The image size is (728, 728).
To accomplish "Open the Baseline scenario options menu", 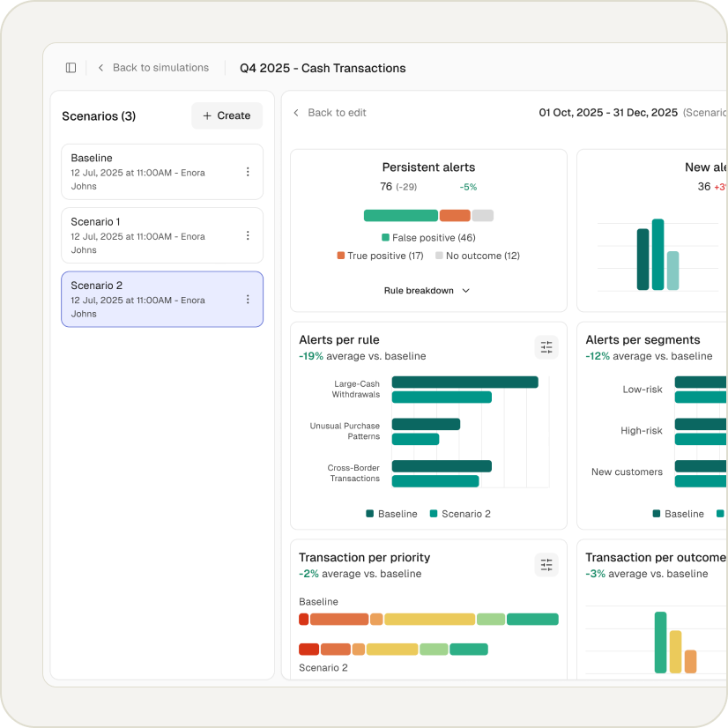I will pyautogui.click(x=248, y=172).
